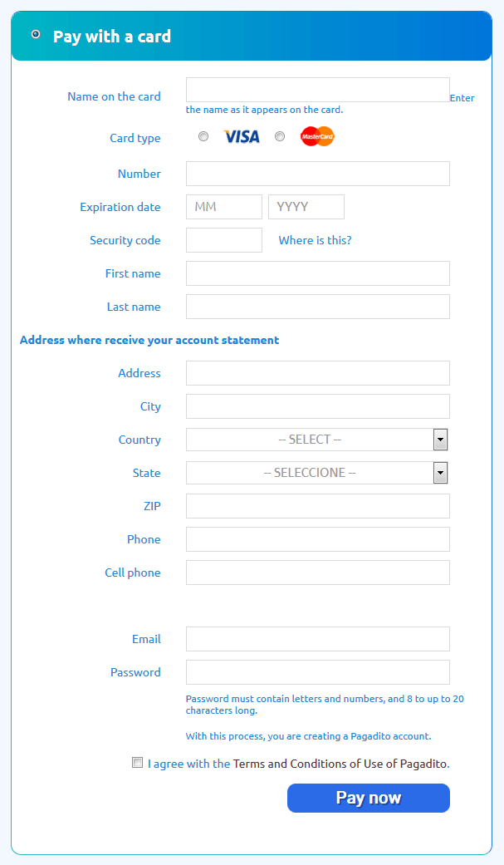Image resolution: width=504 pixels, height=865 pixels.
Task: Click the YYYY expiration year field
Action: (306, 207)
